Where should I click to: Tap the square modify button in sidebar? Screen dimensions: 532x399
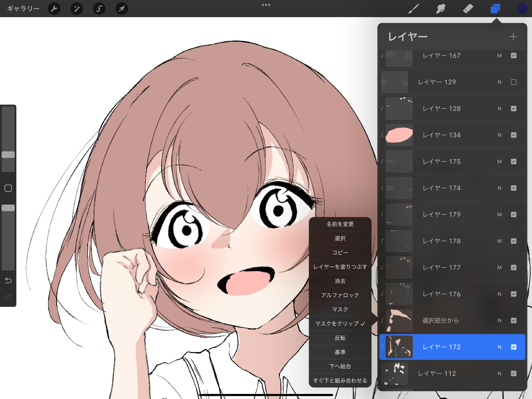8,188
